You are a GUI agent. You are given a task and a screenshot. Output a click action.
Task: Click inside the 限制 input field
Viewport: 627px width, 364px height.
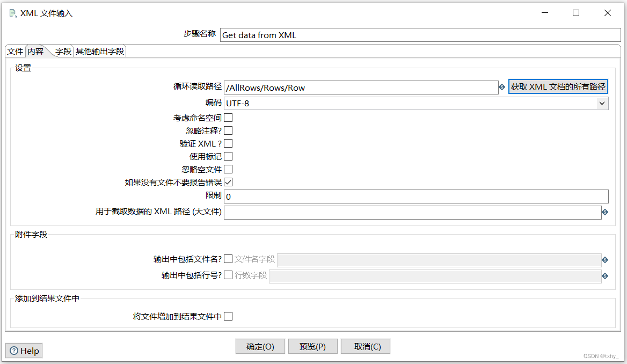click(376, 196)
